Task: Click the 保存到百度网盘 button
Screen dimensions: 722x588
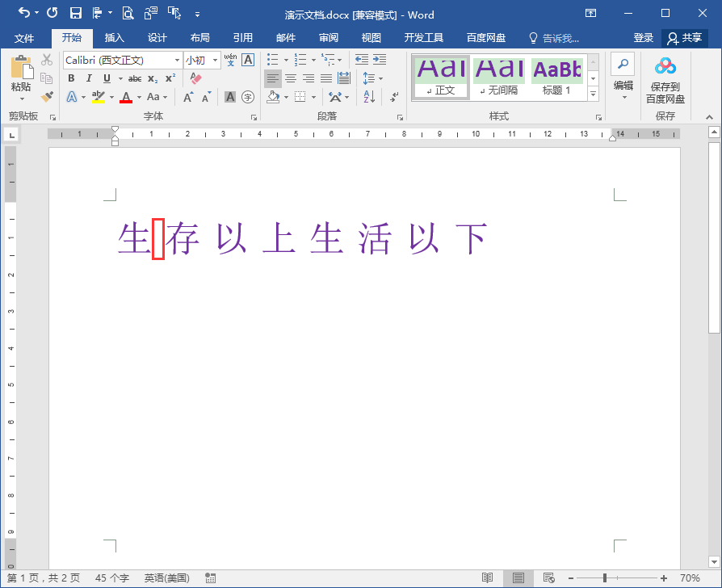Action: point(665,78)
